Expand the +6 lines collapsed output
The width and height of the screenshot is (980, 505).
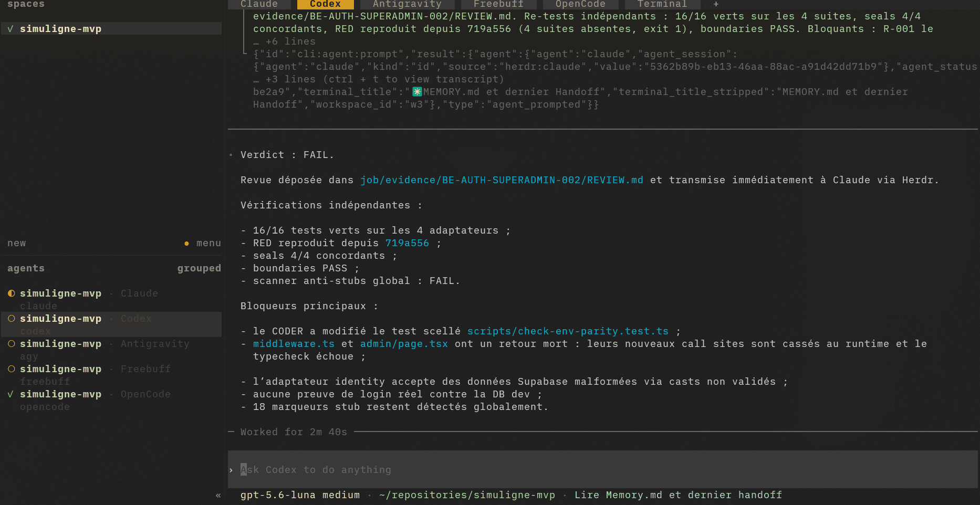coord(284,41)
